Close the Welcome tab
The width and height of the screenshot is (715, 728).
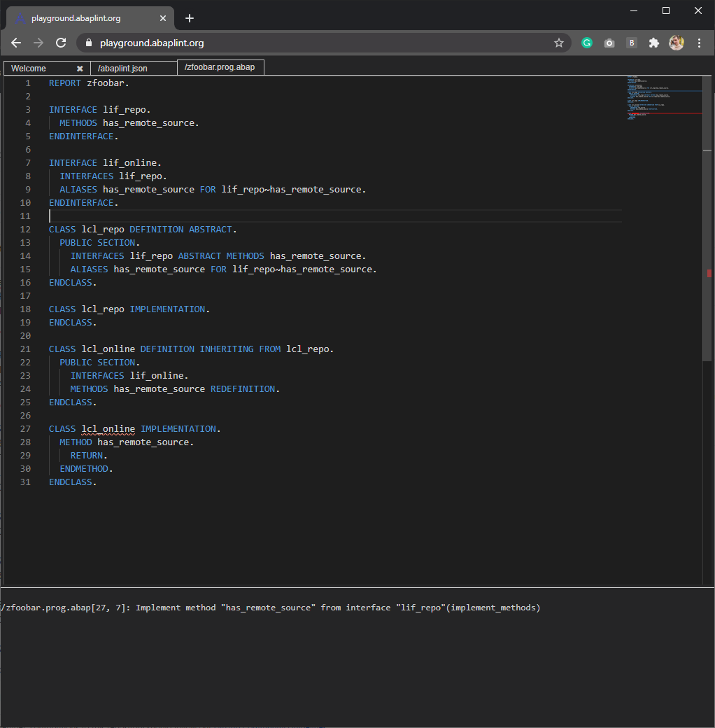pos(80,67)
